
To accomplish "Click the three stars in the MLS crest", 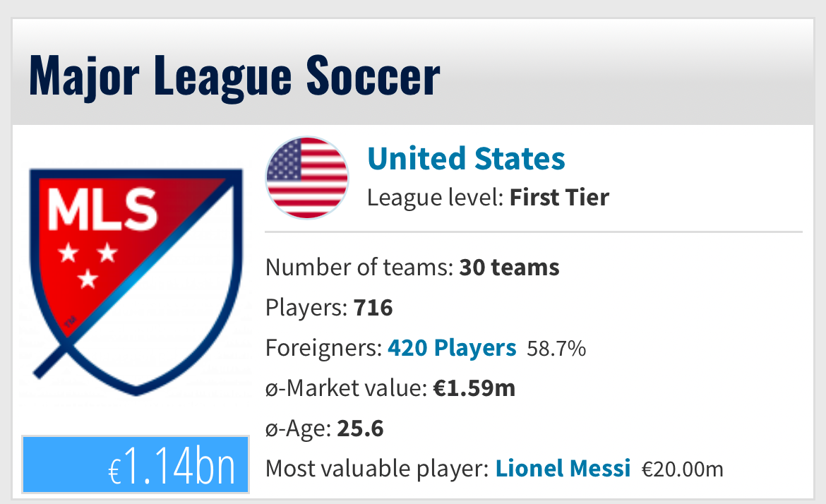I will [88, 265].
